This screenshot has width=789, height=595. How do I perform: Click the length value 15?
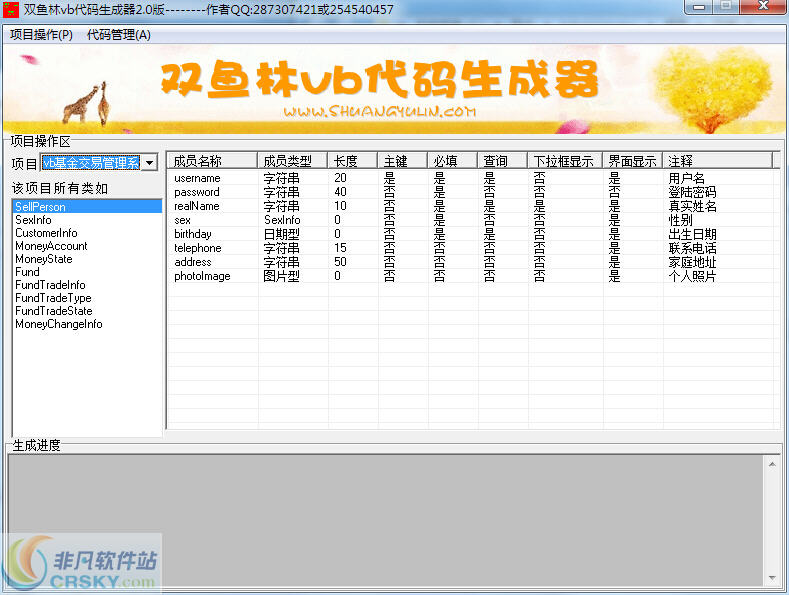pos(340,248)
